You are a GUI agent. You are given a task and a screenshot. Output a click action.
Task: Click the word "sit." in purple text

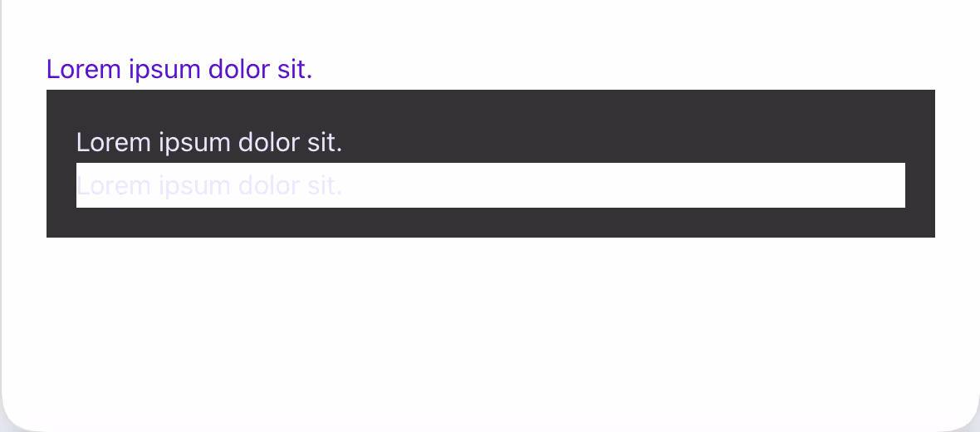pyautogui.click(x=294, y=70)
